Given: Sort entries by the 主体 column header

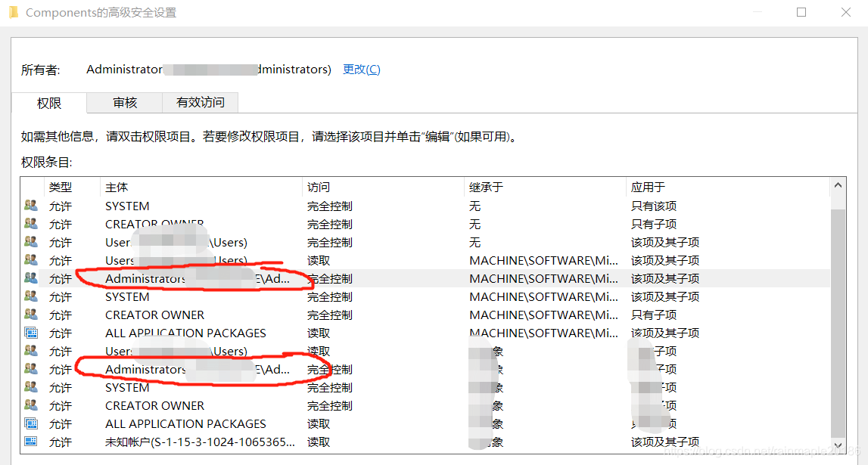Looking at the screenshot, I should point(117,188).
